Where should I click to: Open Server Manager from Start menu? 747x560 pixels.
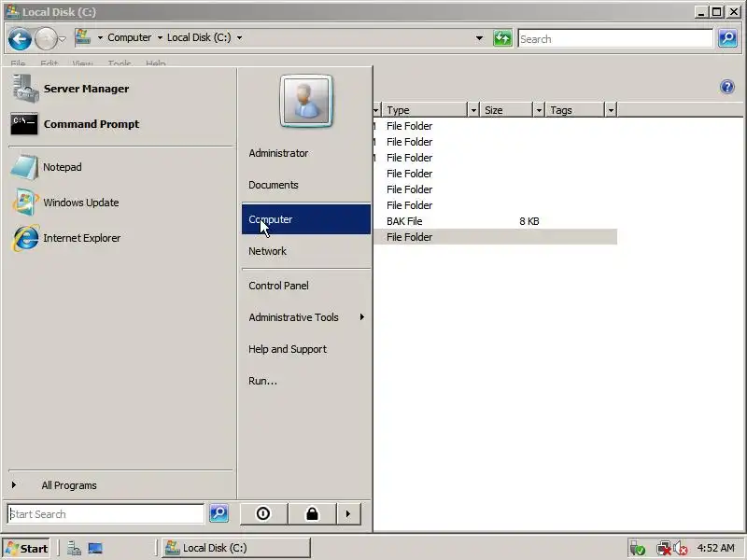coord(86,89)
